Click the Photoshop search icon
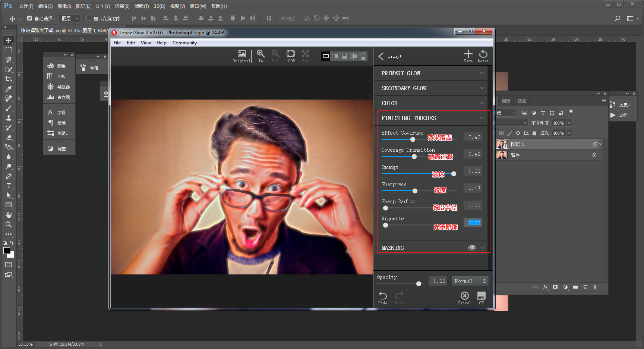Screen dimensions: 644x349 [617, 18]
